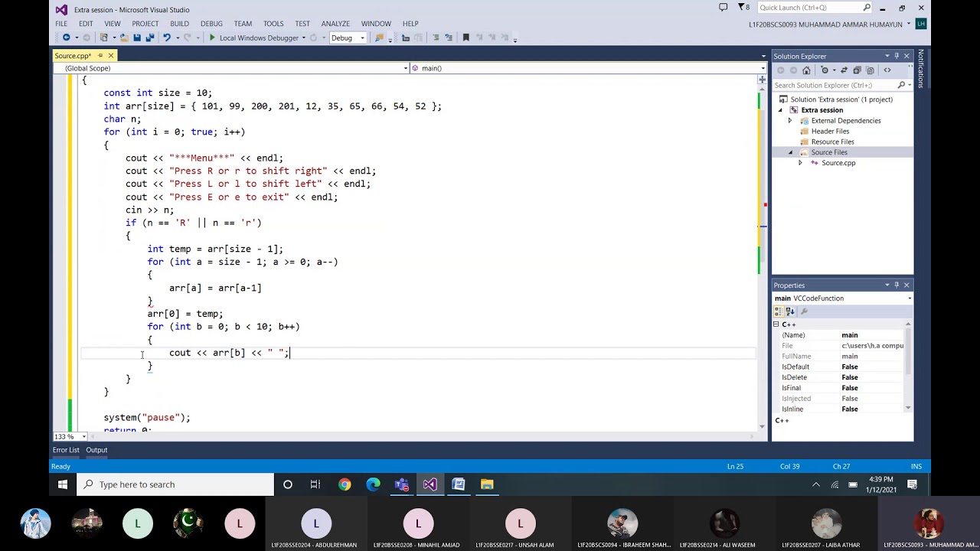Screen dimensions: 980x551
Task: Pin the Source.cpp tab
Action: pyautogui.click(x=100, y=56)
